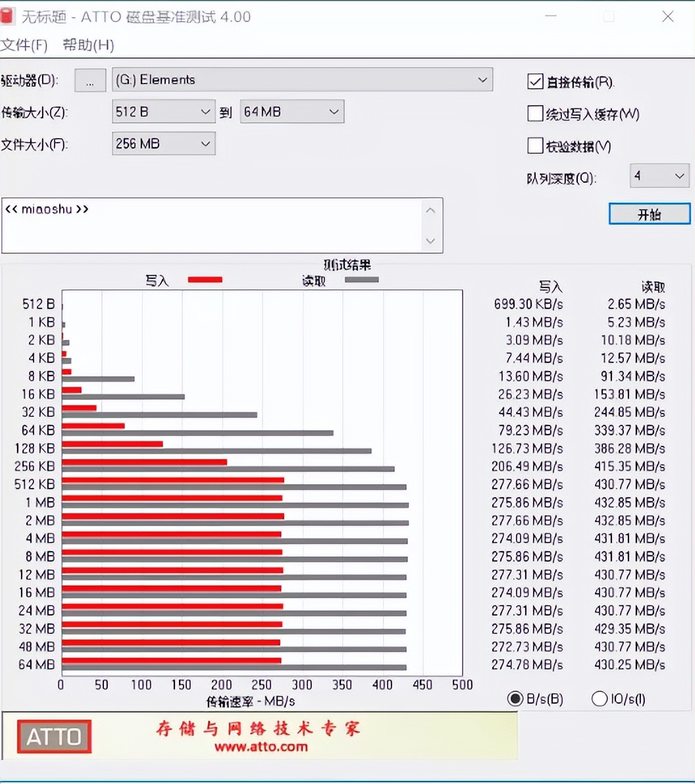Click the gray 读取 read legend marker

(x=361, y=279)
